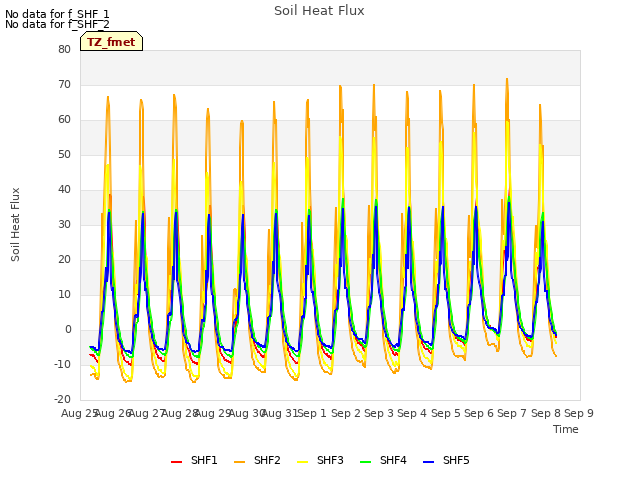Image resolution: width=640 pixels, height=480 pixels.
Task: Click the Sep 7 x-axis date label
Action: (x=512, y=413)
